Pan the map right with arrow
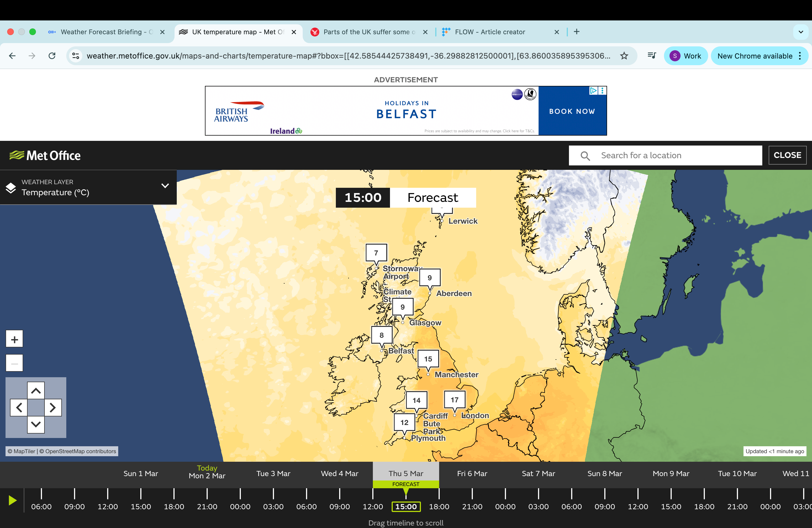812x528 pixels. [x=52, y=407]
